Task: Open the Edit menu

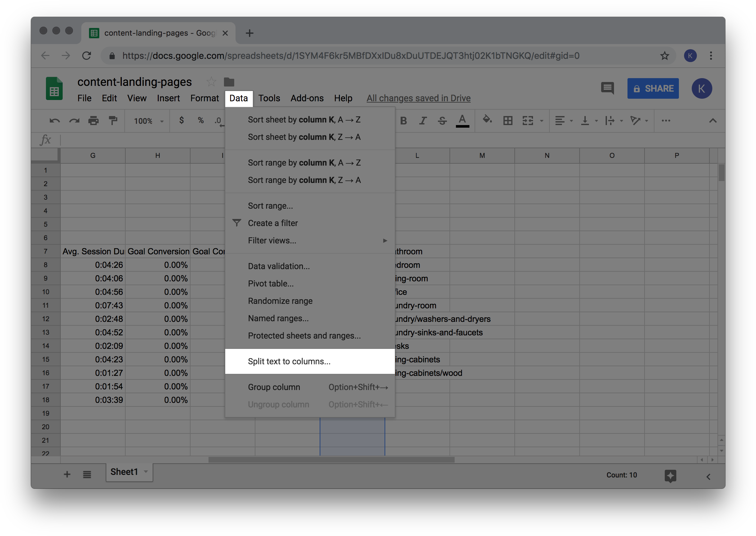Action: click(109, 98)
